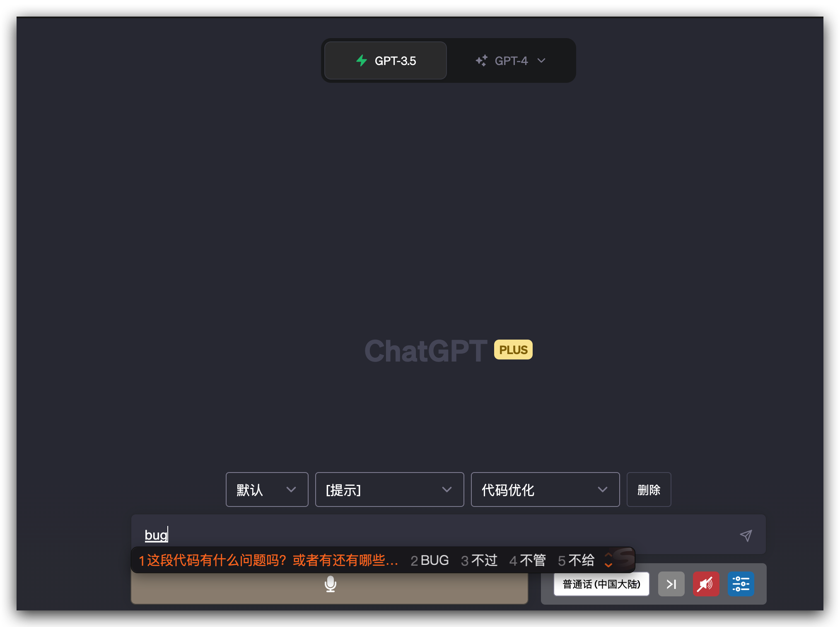Expand the GPT-4 chevron arrow
840x627 pixels.
[x=541, y=60]
